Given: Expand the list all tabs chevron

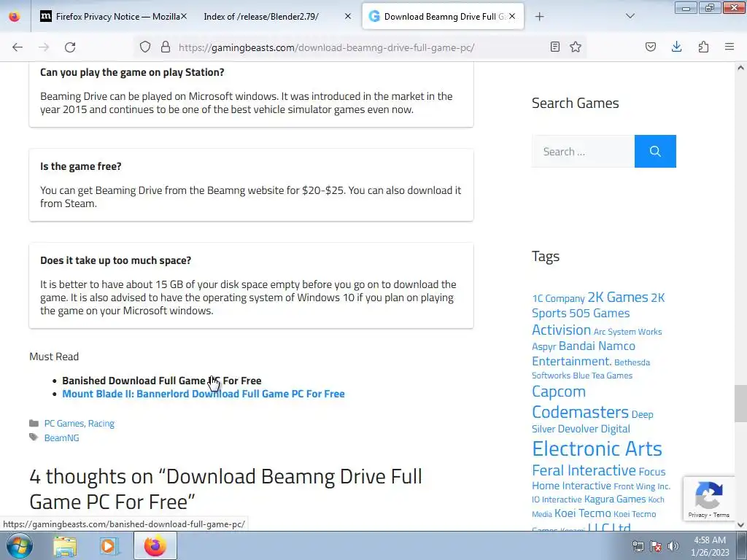Looking at the screenshot, I should [x=630, y=17].
